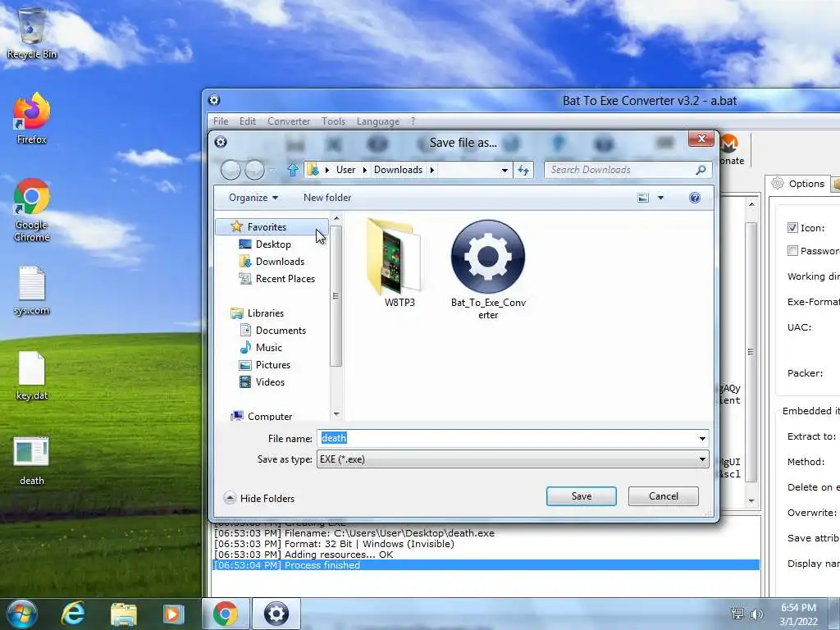Click the Forward navigation button in dialog
The image size is (840, 630).
click(x=254, y=170)
